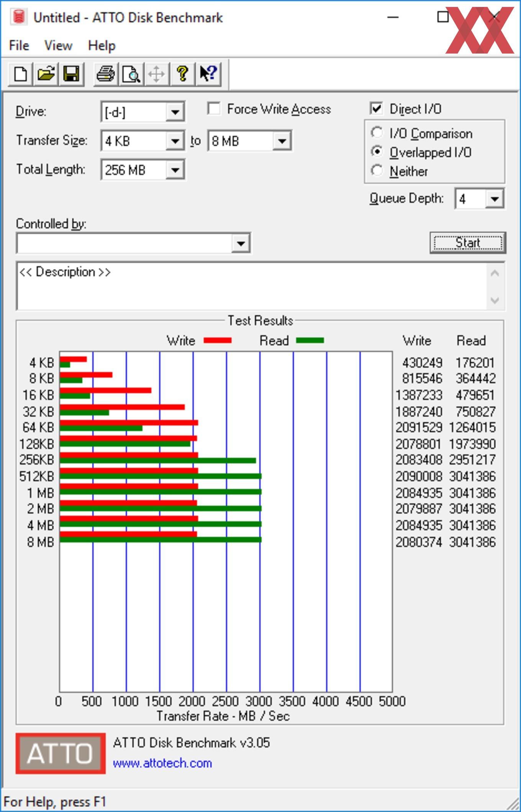This screenshot has width=521, height=812.
Task: Click the Open file toolbar icon
Action: click(x=46, y=74)
